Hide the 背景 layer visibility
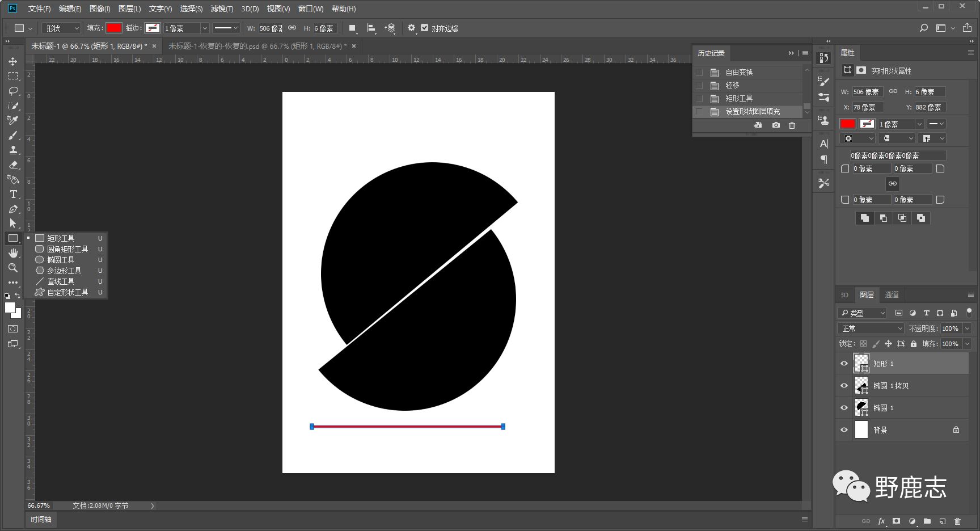Screen dimensions: 980x531 point(844,430)
